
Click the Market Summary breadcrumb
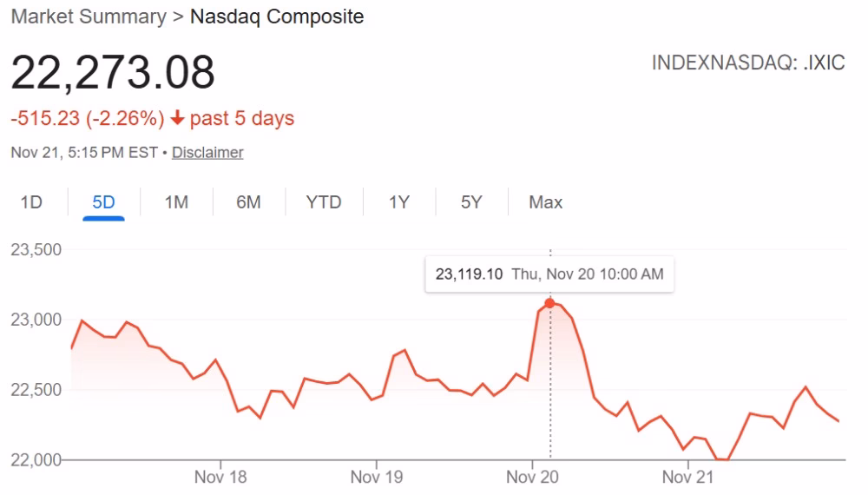pos(88,16)
